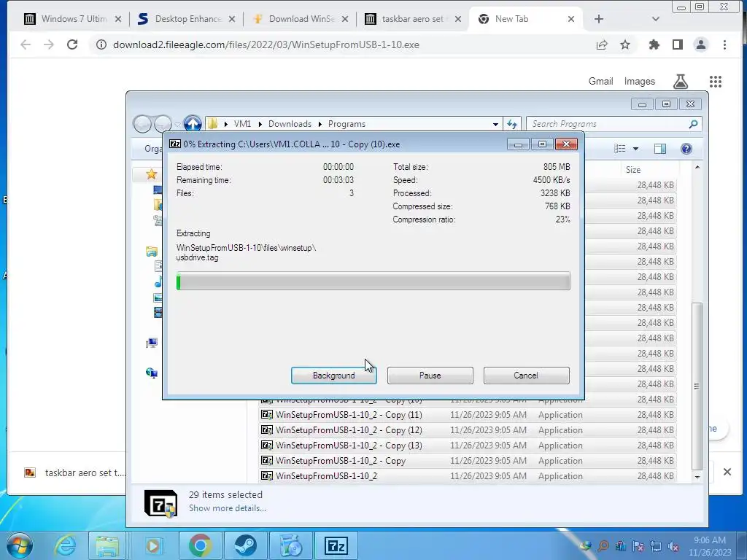Open Google apps grid
Viewport: 747px width, 560px height.
click(715, 82)
